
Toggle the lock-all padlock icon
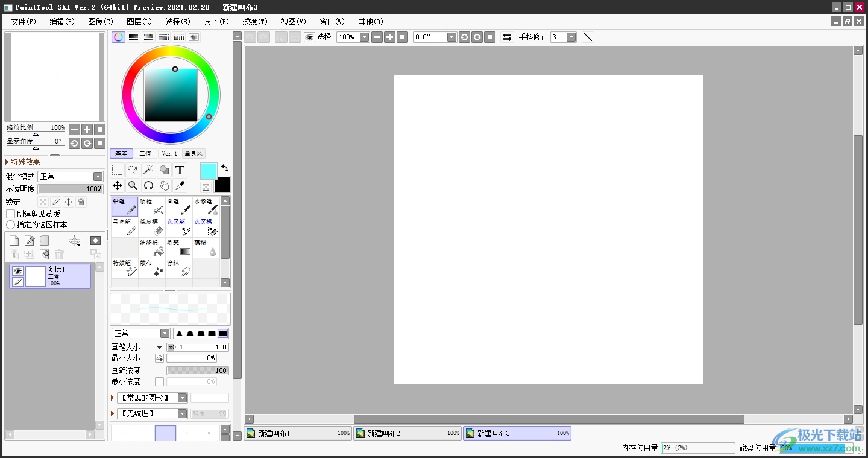coord(81,202)
